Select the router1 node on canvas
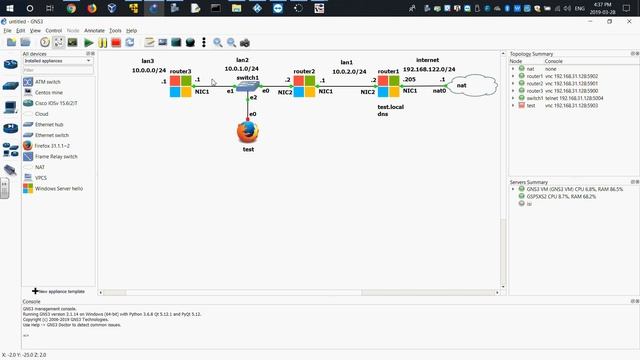 (x=389, y=86)
